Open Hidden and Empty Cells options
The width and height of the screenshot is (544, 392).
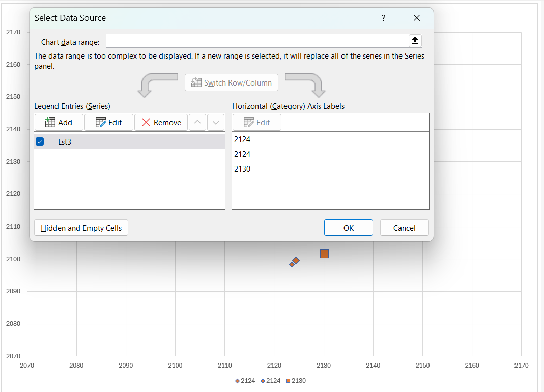(x=81, y=228)
